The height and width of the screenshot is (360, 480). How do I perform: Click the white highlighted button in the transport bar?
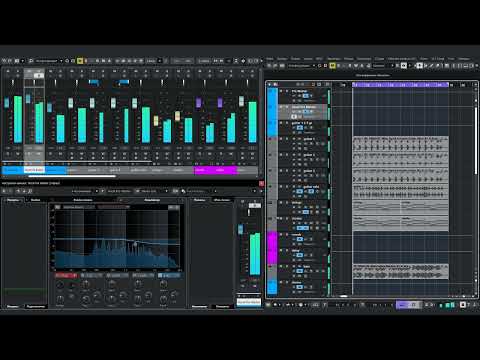(x=463, y=305)
